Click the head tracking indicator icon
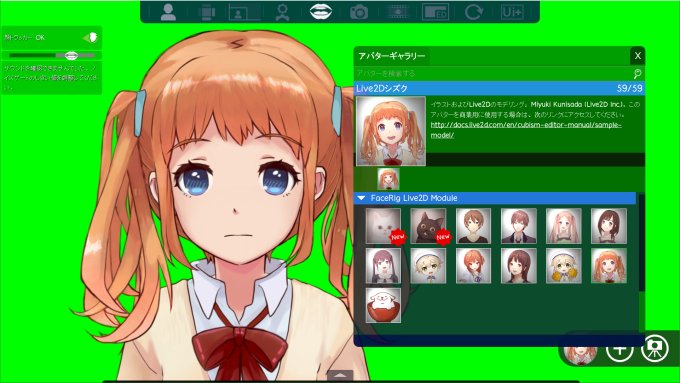Viewport: 680px width, 383px height. [x=91, y=38]
